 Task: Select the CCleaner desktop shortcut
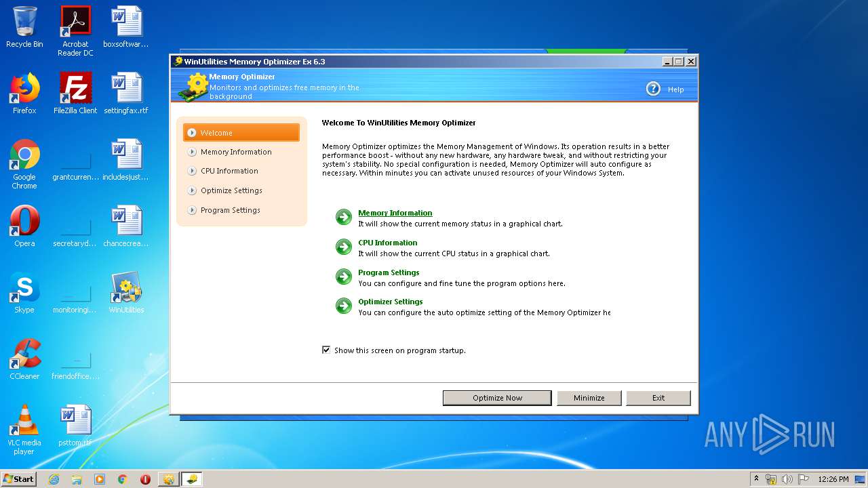coord(24,359)
